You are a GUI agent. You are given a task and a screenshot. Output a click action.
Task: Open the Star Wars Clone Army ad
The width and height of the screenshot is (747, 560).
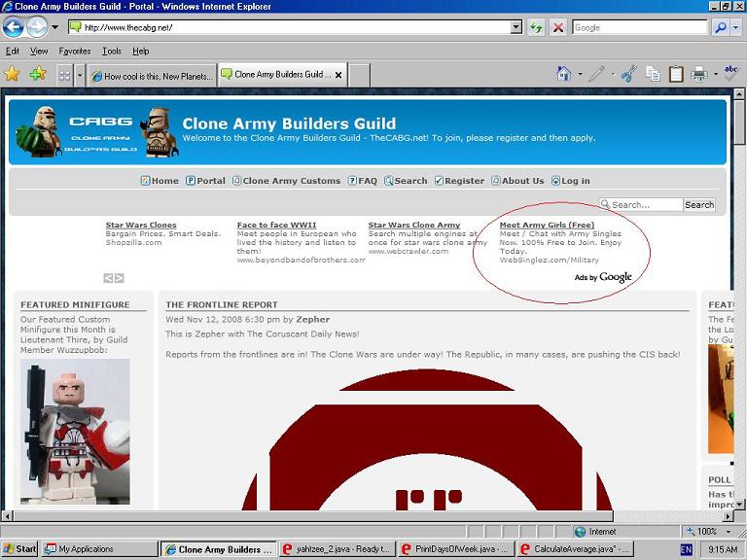pyautogui.click(x=414, y=225)
